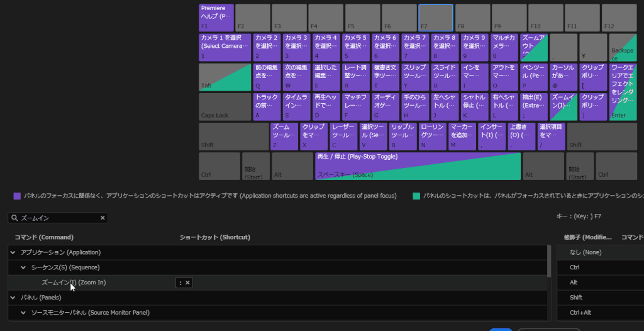This screenshot has width=644, height=331.
Task: Click the Enter key ワークエリアでエフェクトをレンダリング
Action: (623, 92)
